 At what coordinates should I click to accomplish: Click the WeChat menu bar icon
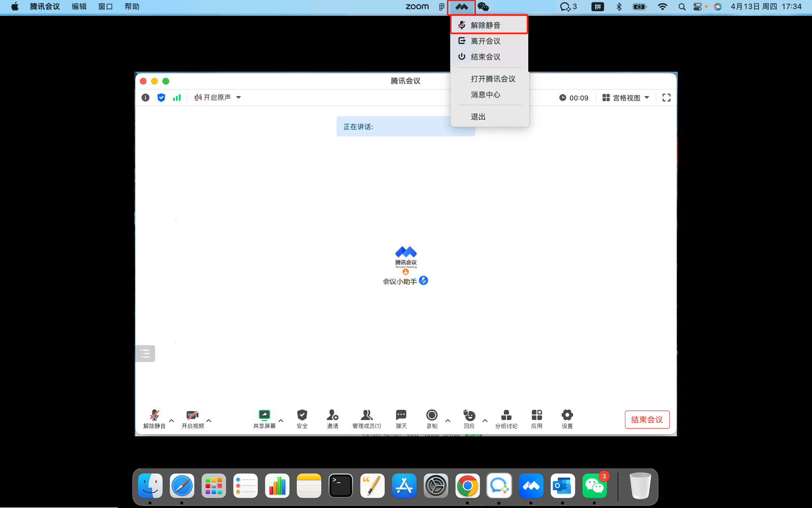pos(483,7)
